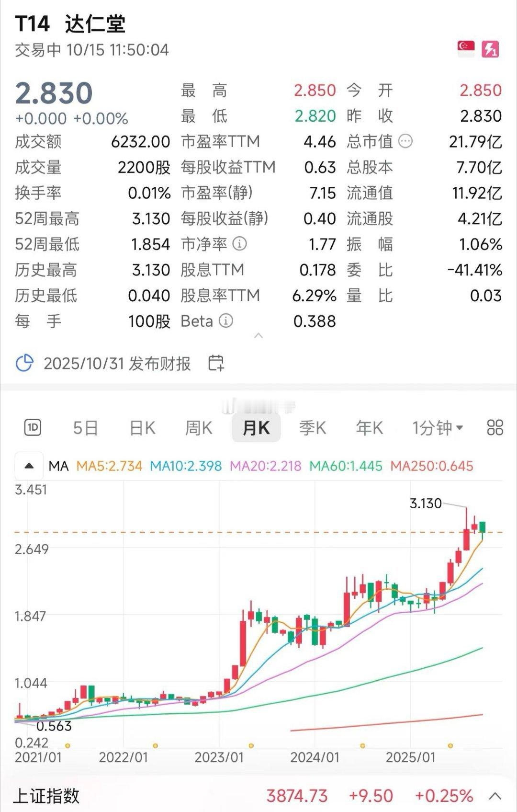Tap the 最低 value 2.820
This screenshot has height=812, width=517.
pyautogui.click(x=315, y=115)
